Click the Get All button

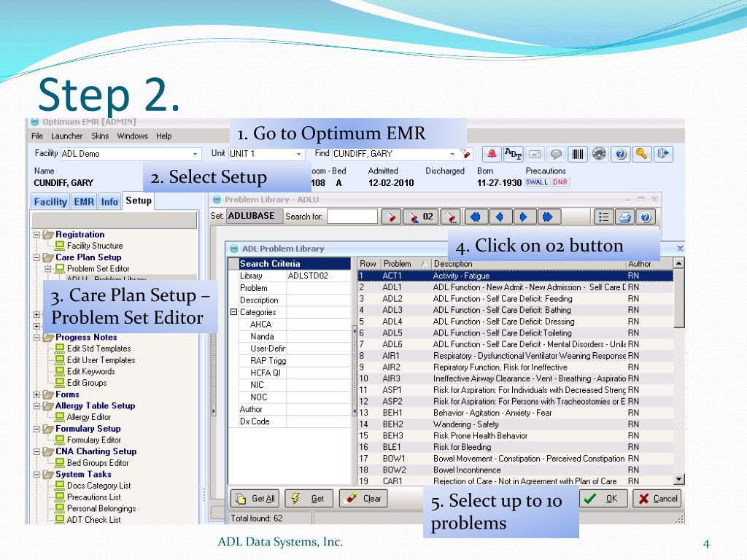(x=255, y=499)
